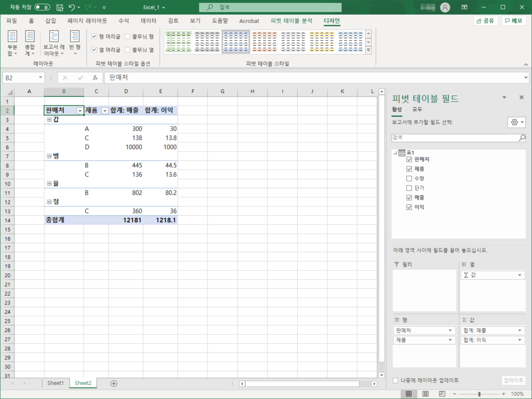
Task: Switch to page layout view icon
Action: [x=426, y=394]
